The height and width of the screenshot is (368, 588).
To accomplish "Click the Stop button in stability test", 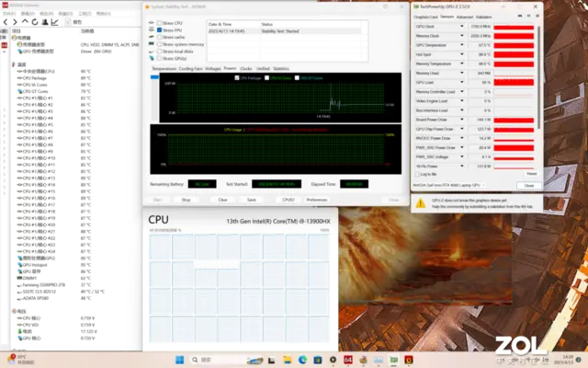I will tap(187, 199).
